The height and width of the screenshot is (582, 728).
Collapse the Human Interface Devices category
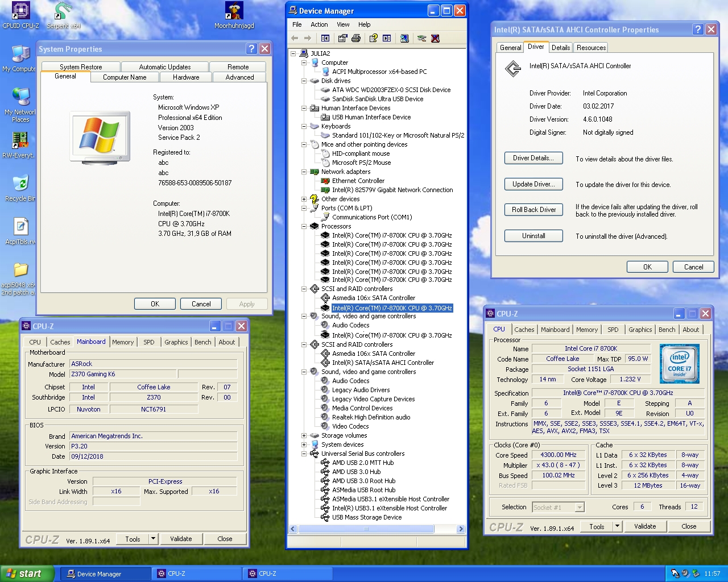[304, 108]
